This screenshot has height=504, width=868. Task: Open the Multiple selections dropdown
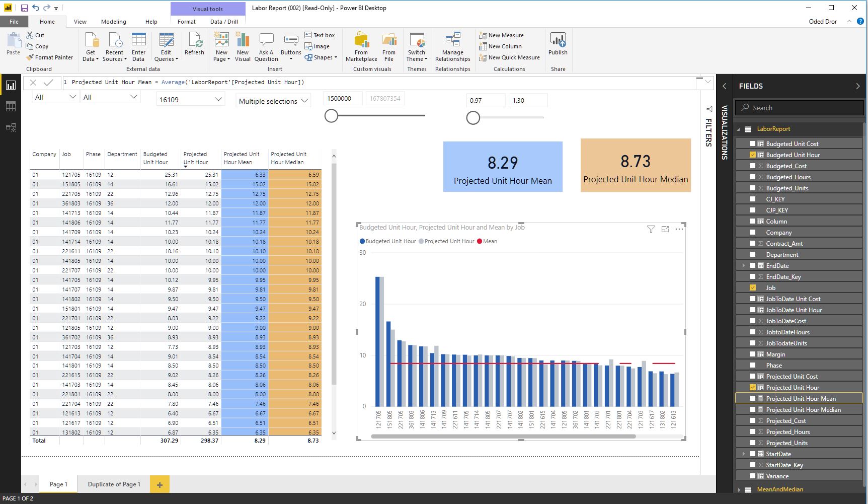[304, 101]
